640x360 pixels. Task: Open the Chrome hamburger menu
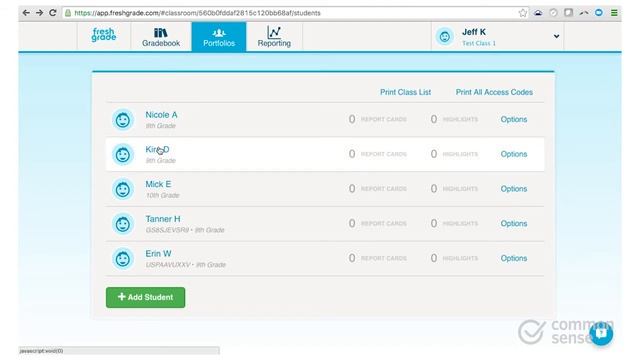[614, 13]
